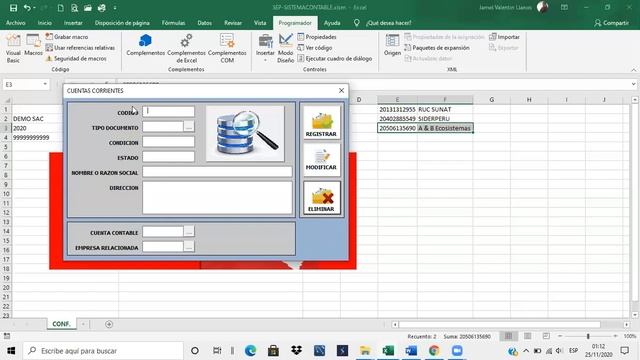
Task: Click the CONDICION input field
Action: [x=169, y=142]
